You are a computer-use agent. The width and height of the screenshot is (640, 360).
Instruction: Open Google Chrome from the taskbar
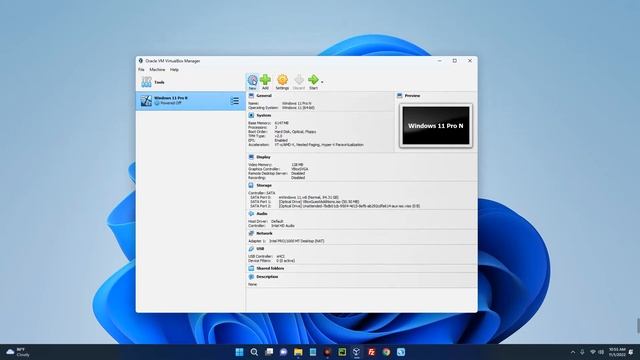coord(386,352)
